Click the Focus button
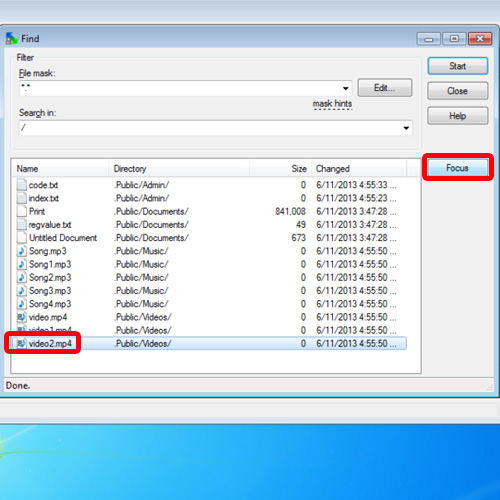 [x=457, y=168]
